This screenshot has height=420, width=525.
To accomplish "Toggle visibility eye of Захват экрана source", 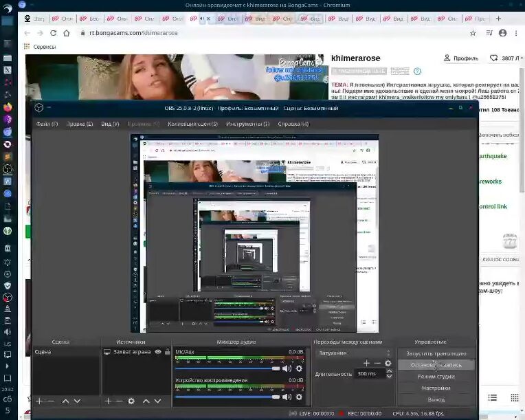I will (158, 352).
